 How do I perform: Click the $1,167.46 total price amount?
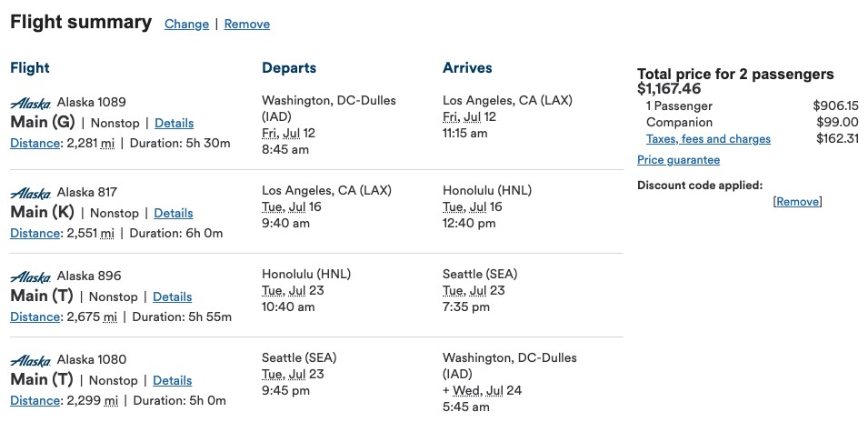coord(669,88)
